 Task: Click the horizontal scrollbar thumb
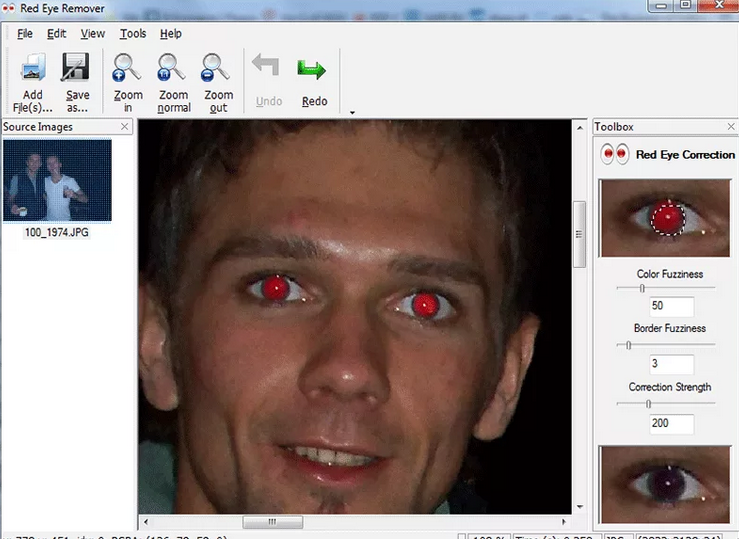272,522
